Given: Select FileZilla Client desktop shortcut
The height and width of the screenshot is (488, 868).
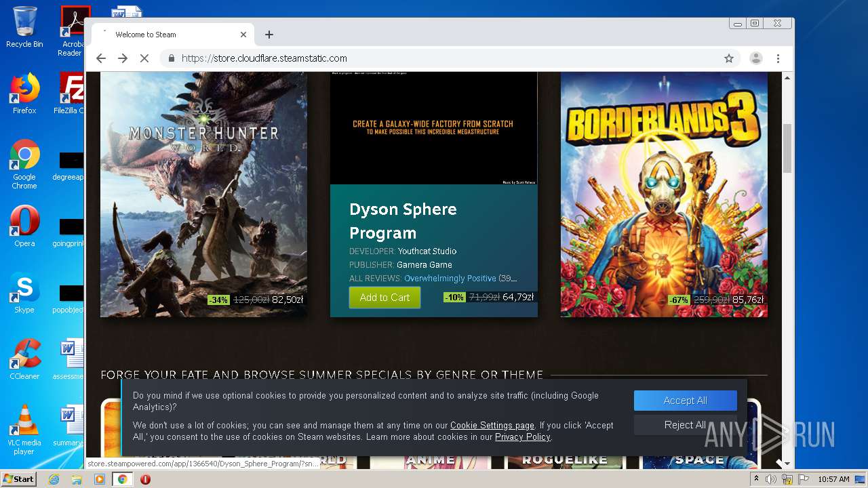Looking at the screenshot, I should pos(70,94).
